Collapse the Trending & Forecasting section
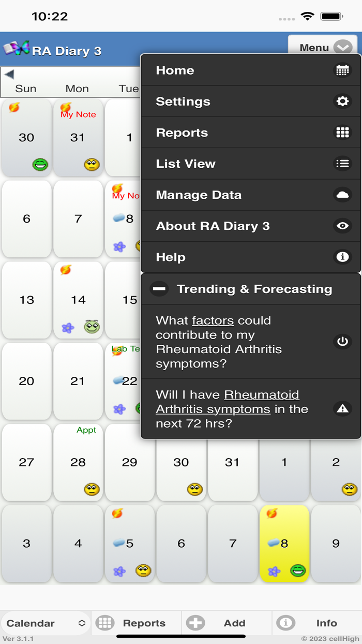The image size is (362, 644). [159, 288]
